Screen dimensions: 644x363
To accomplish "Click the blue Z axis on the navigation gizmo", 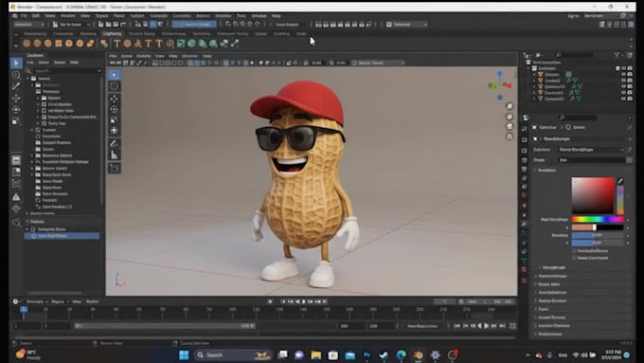I will click(x=499, y=74).
